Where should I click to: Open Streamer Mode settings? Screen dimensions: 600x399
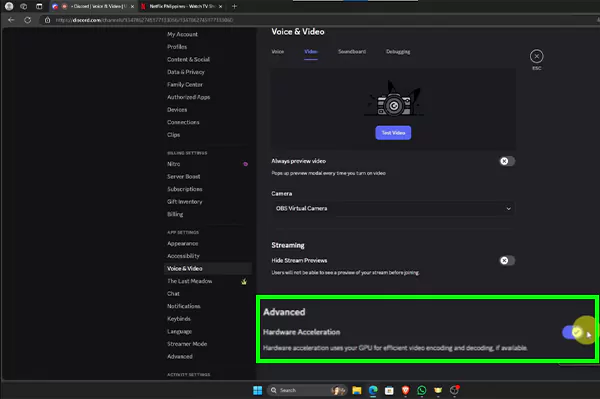(187, 344)
